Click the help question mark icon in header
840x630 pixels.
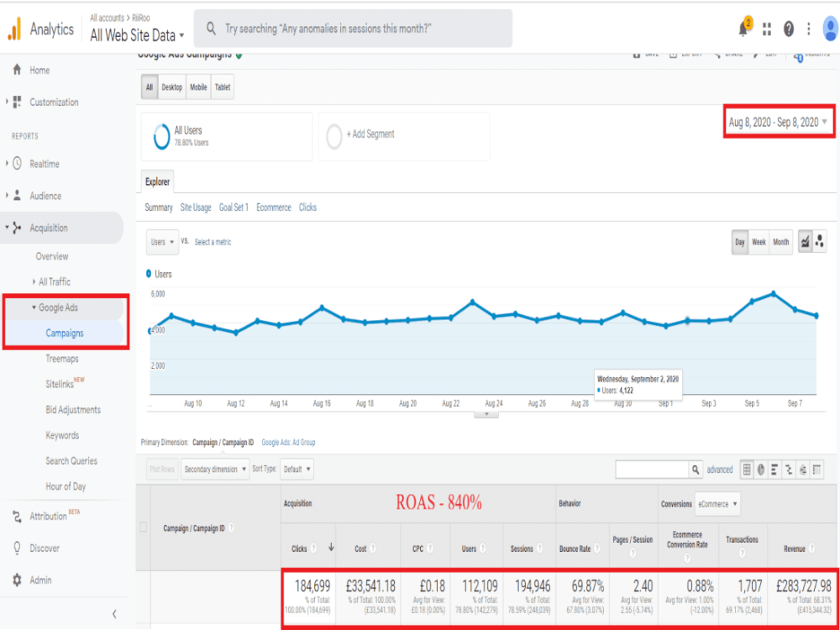tap(788, 29)
